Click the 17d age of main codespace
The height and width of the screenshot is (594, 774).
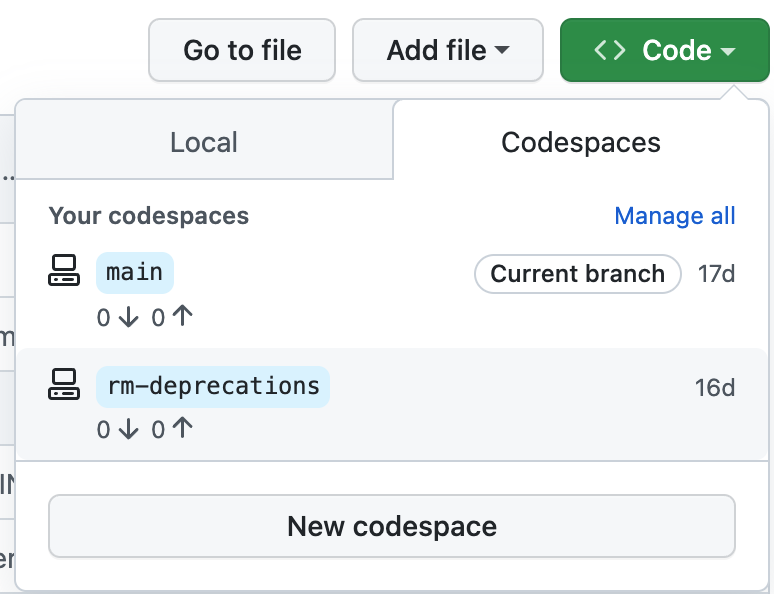pos(716,274)
